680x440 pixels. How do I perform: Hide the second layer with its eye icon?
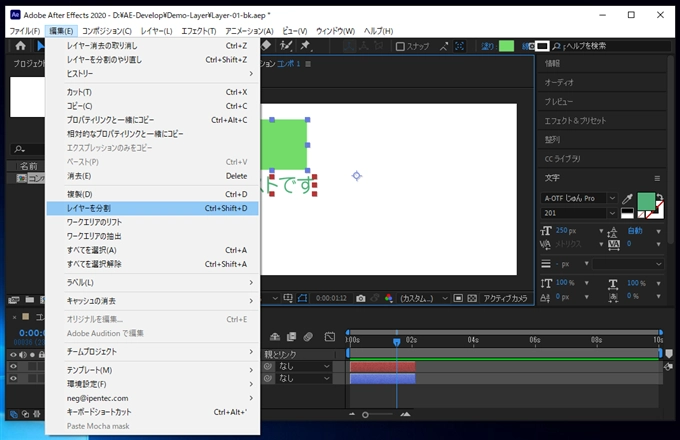[13, 378]
